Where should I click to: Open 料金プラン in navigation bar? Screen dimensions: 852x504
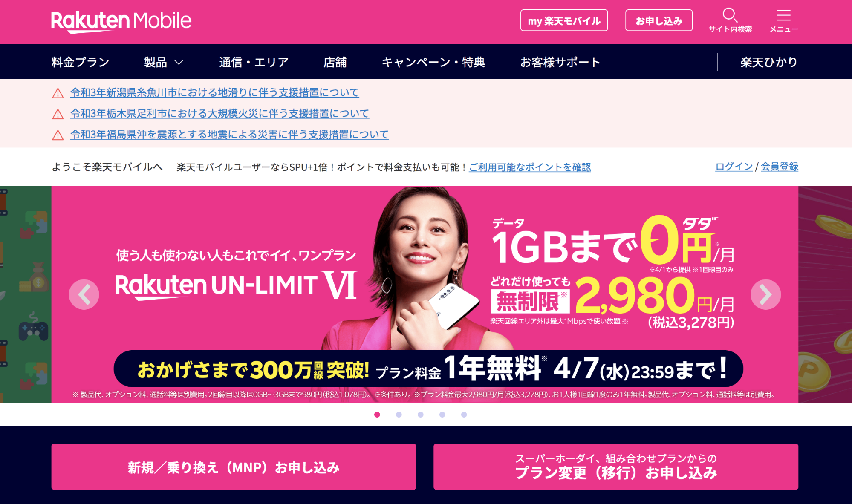point(81,62)
